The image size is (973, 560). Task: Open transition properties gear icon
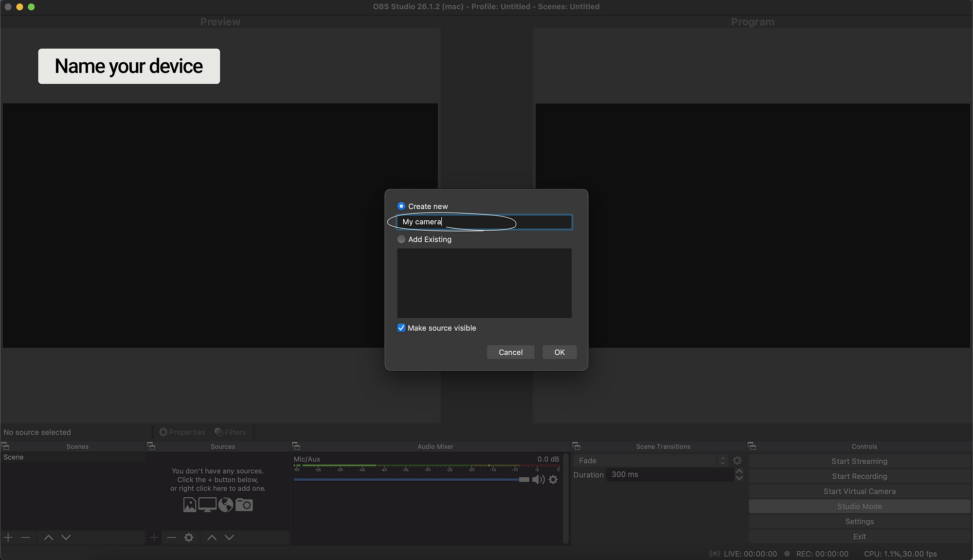737,460
